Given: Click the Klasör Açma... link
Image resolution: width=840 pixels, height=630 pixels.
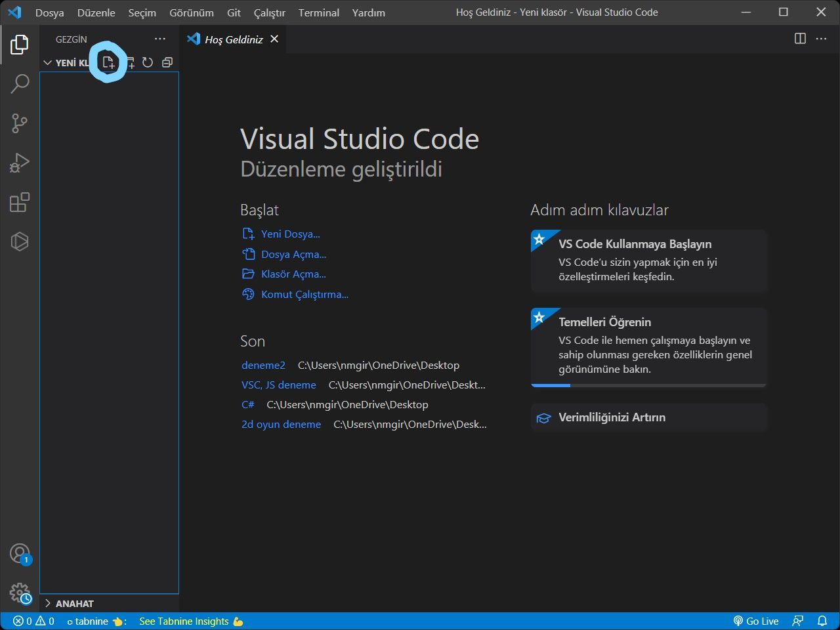Looking at the screenshot, I should click(x=293, y=274).
